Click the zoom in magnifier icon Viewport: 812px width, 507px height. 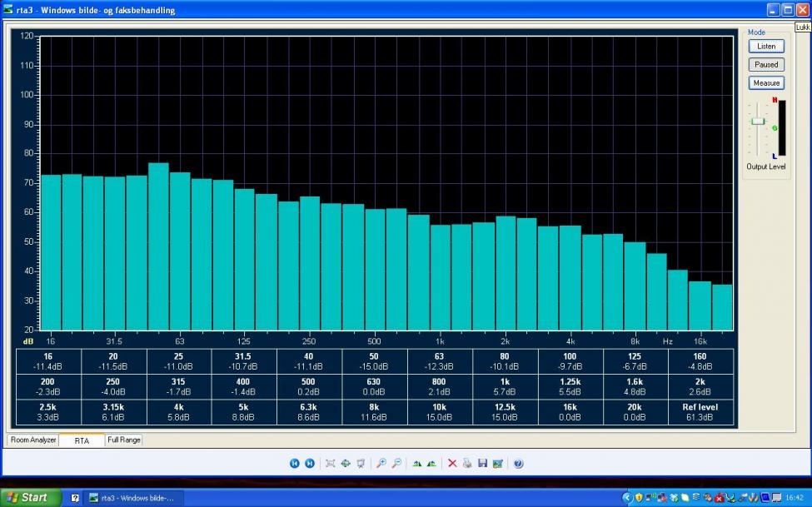coord(381,463)
